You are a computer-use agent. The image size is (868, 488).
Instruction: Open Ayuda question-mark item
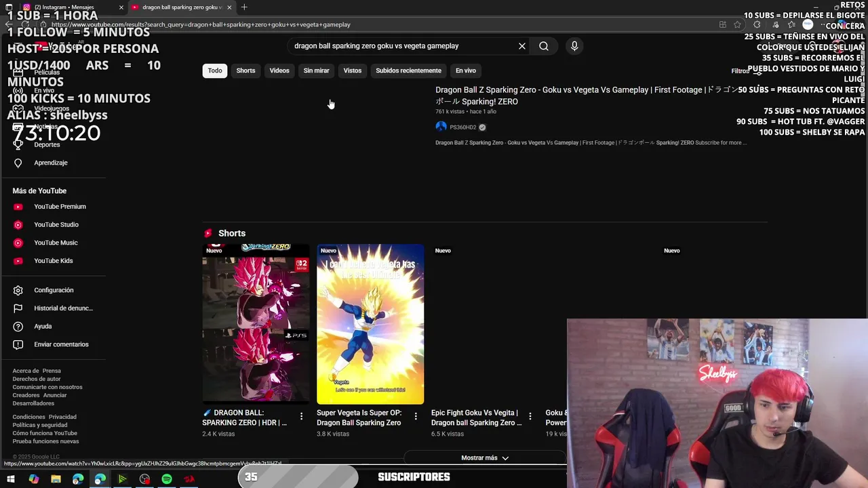point(53,327)
